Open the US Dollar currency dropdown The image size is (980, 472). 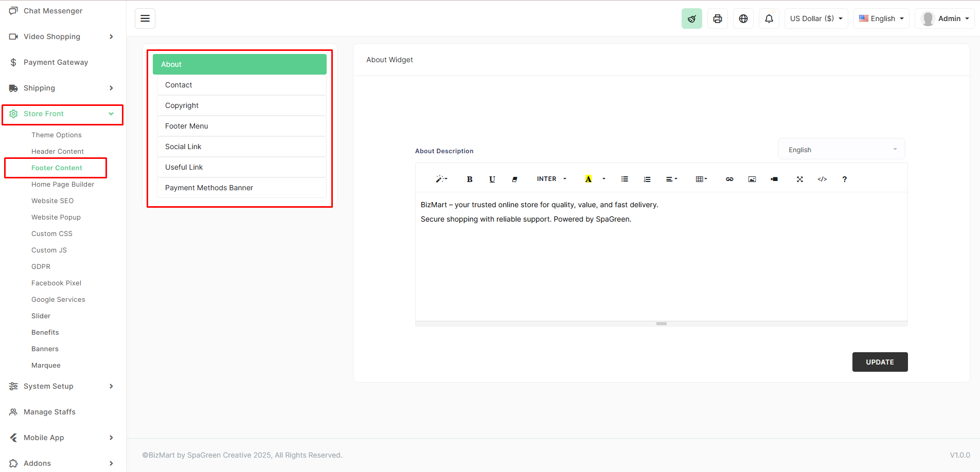[x=815, y=18]
